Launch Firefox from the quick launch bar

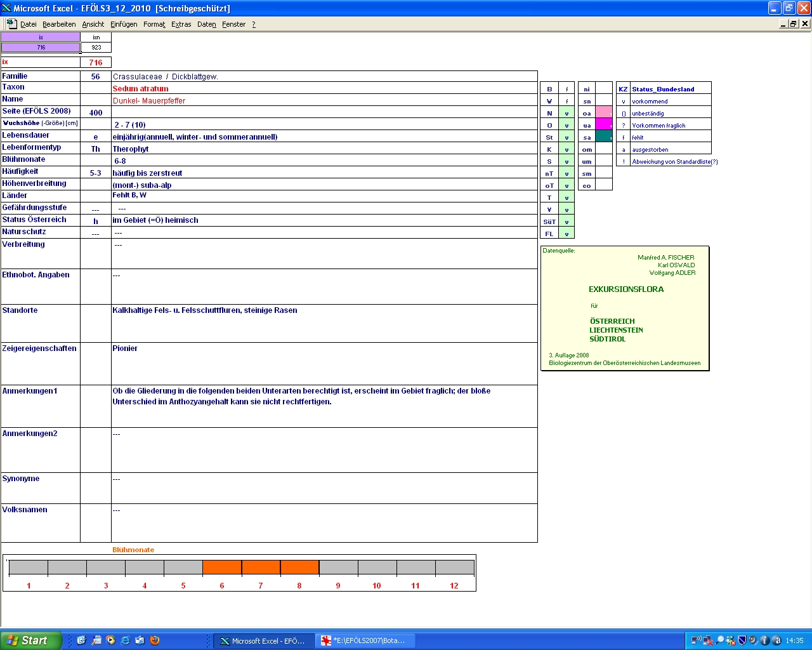155,640
